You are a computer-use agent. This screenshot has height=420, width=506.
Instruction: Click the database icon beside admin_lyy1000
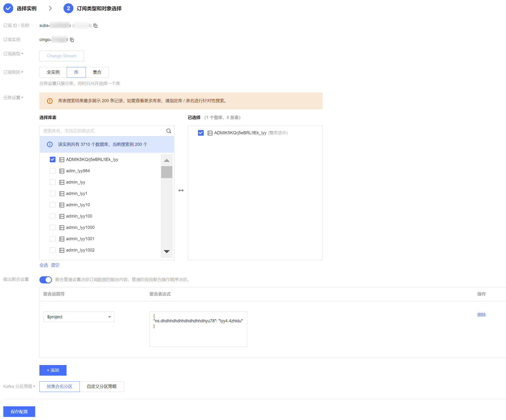click(62, 227)
